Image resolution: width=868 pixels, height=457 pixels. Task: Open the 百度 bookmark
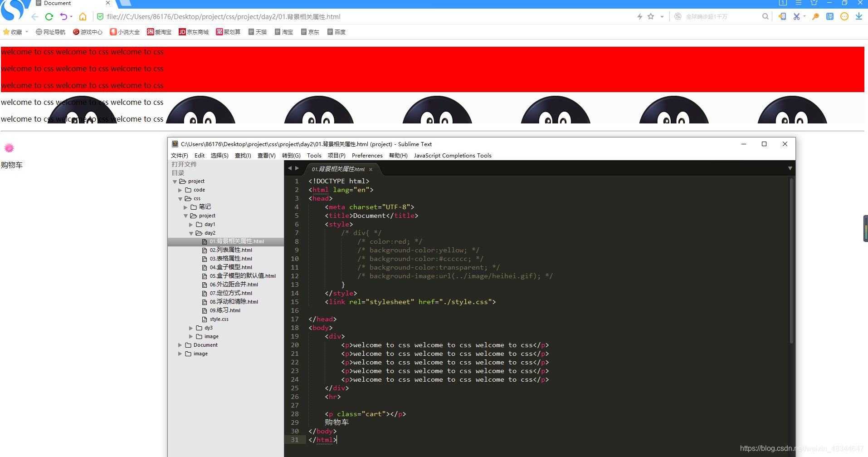pos(336,32)
